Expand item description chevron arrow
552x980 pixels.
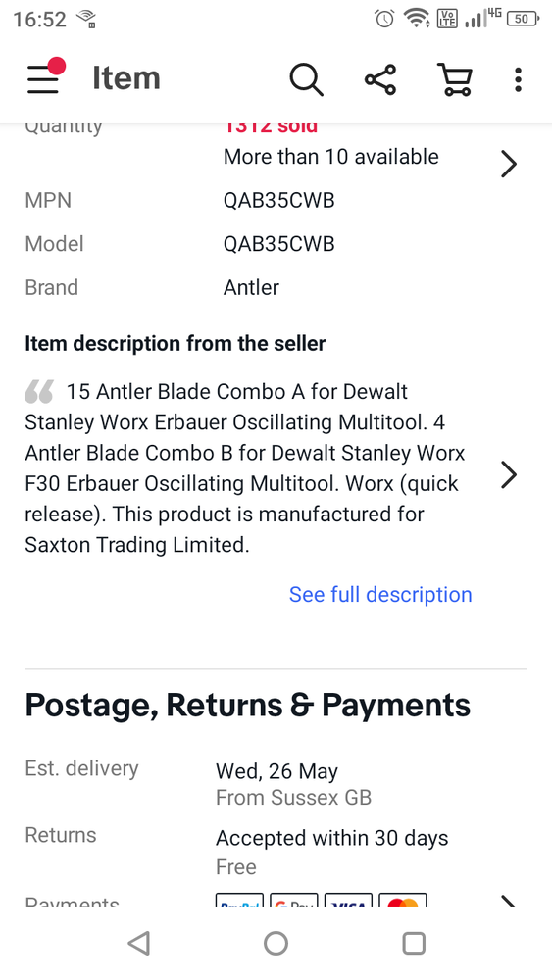[x=509, y=475]
